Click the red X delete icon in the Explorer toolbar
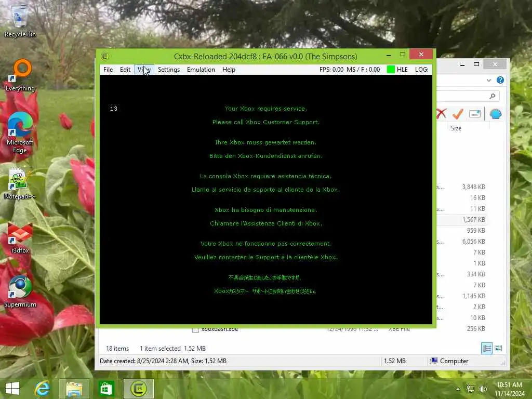 [442, 114]
